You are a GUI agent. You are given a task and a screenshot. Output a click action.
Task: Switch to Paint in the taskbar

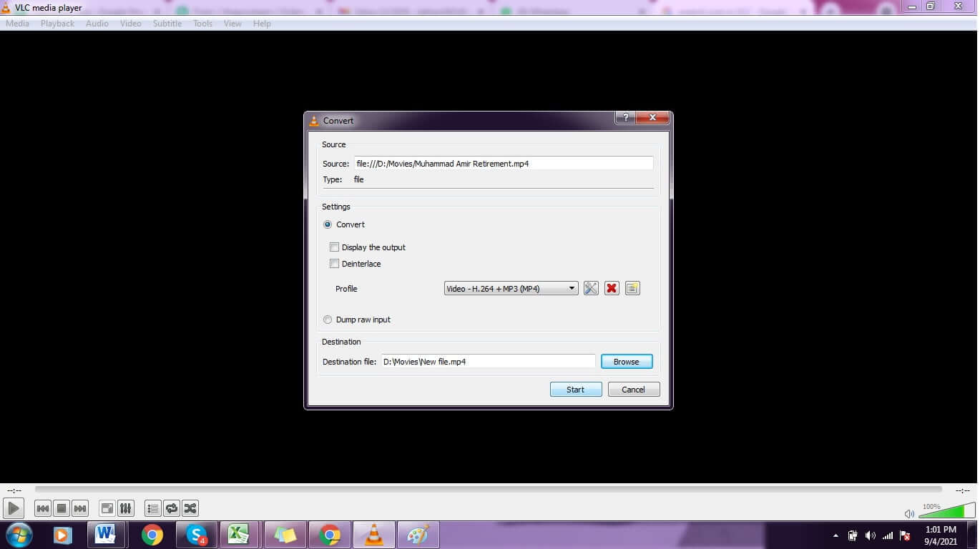(x=418, y=535)
